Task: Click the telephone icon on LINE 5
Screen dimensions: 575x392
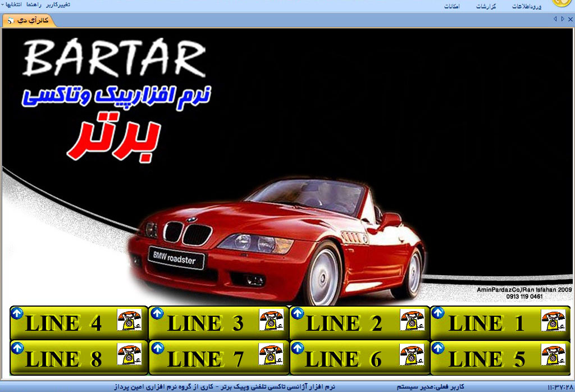Action: [x=553, y=354]
